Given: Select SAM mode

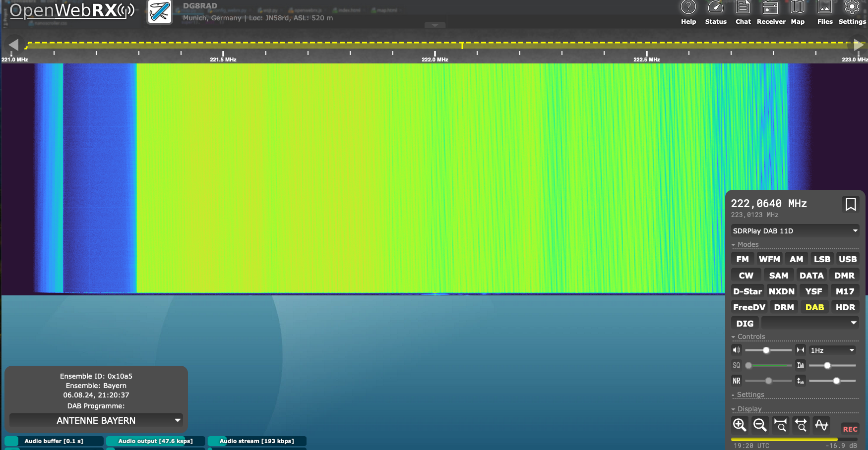Looking at the screenshot, I should tap(779, 275).
